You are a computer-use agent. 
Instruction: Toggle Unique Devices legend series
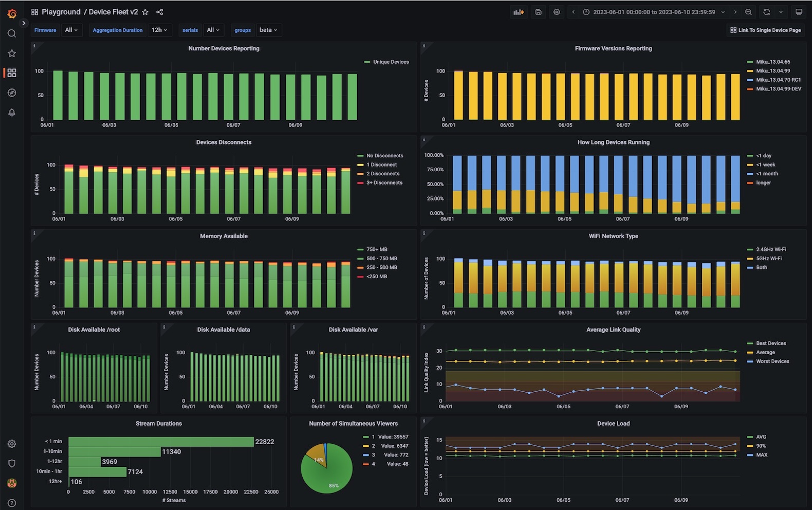(x=391, y=62)
